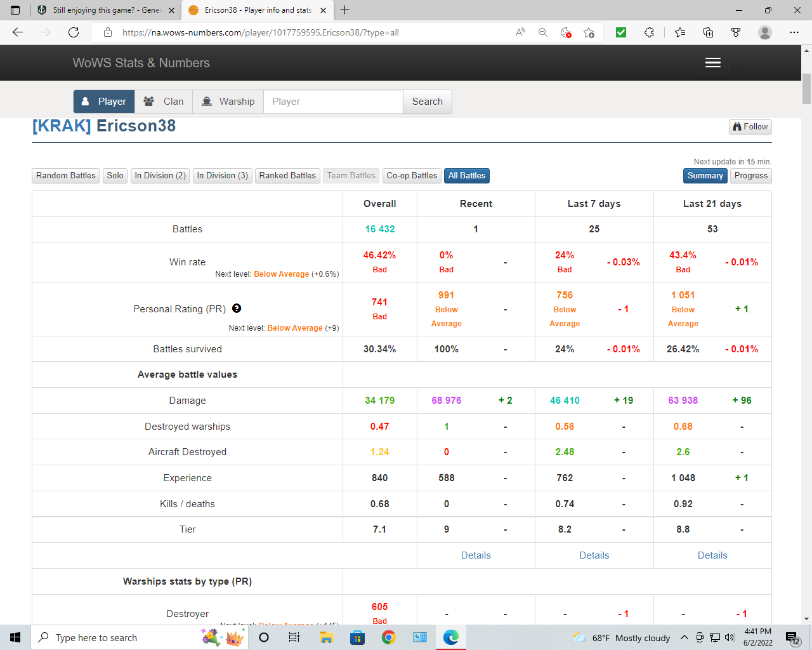Switch to the Random Battles tab

pos(66,176)
